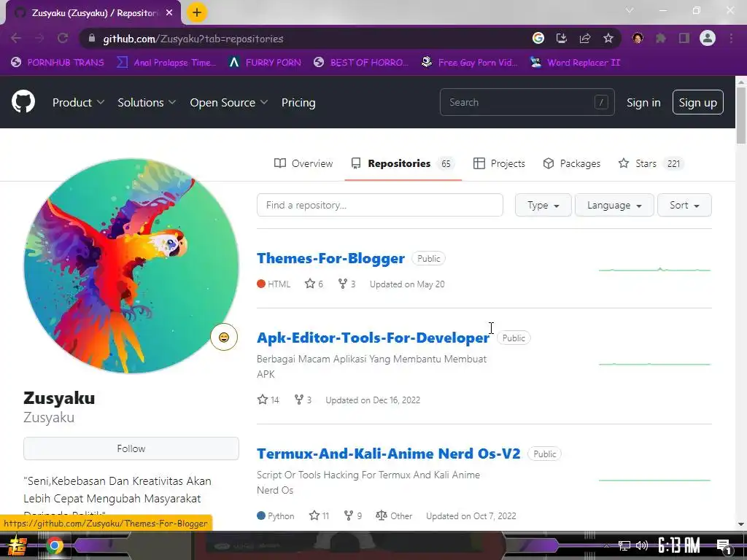The width and height of the screenshot is (747, 560).
Task: Switch to the Overview tab
Action: tap(303, 163)
